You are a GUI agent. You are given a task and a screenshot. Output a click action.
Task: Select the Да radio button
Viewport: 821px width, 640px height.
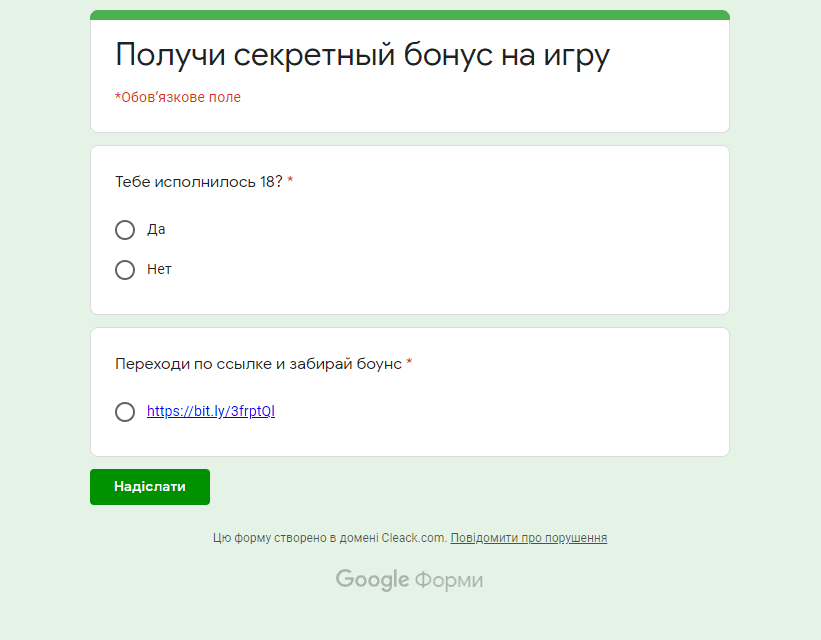[125, 229]
